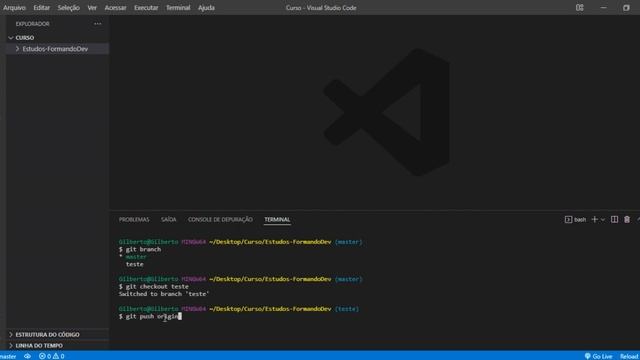The height and width of the screenshot is (360, 640).
Task: Switch to CONSOLE DE DEPURAÇÃO tab
Action: click(220, 220)
